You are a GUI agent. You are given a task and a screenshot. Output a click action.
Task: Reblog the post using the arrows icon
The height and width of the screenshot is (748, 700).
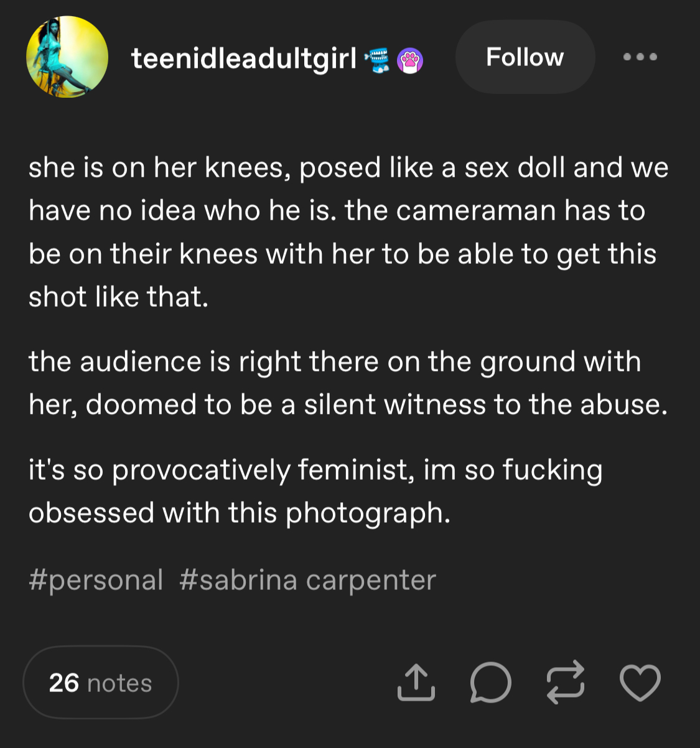[566, 682]
